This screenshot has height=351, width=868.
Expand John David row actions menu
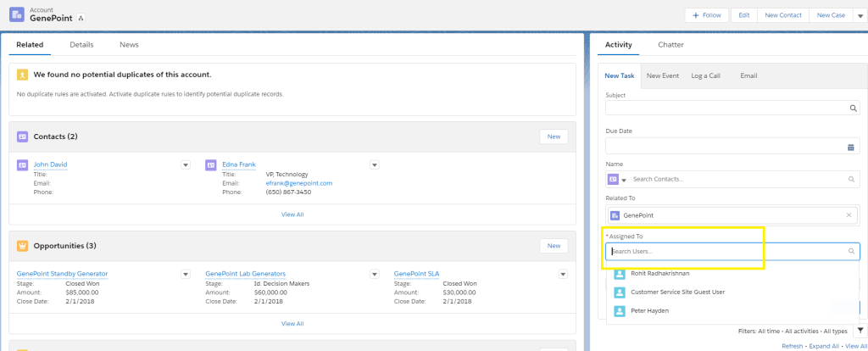[x=186, y=165]
